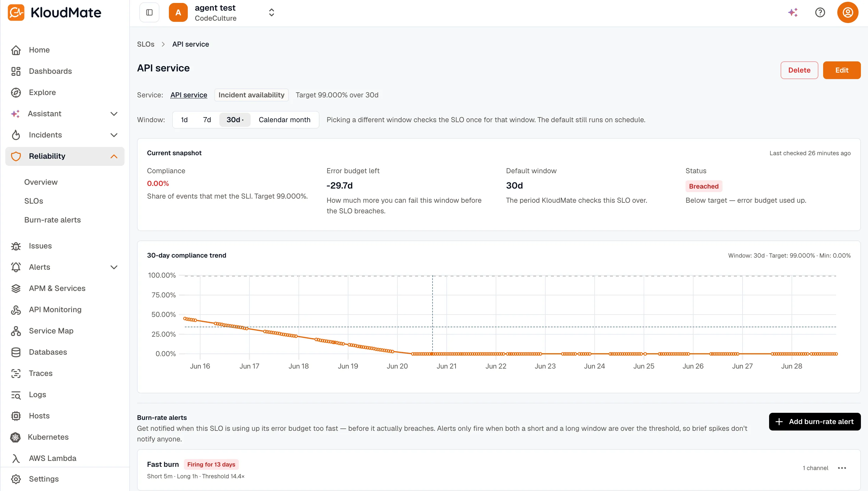Click Add burn-rate alert button
Image resolution: width=868 pixels, height=491 pixels.
click(815, 422)
